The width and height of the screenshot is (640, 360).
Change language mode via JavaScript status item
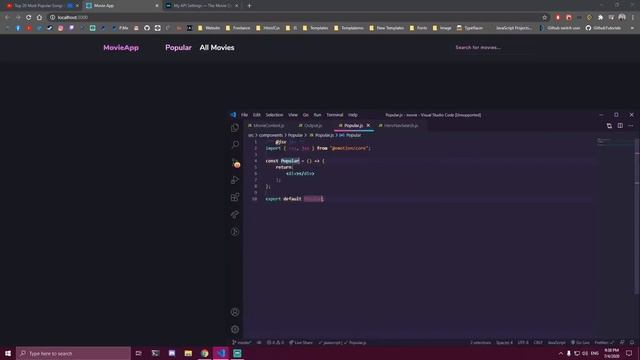[557, 342]
